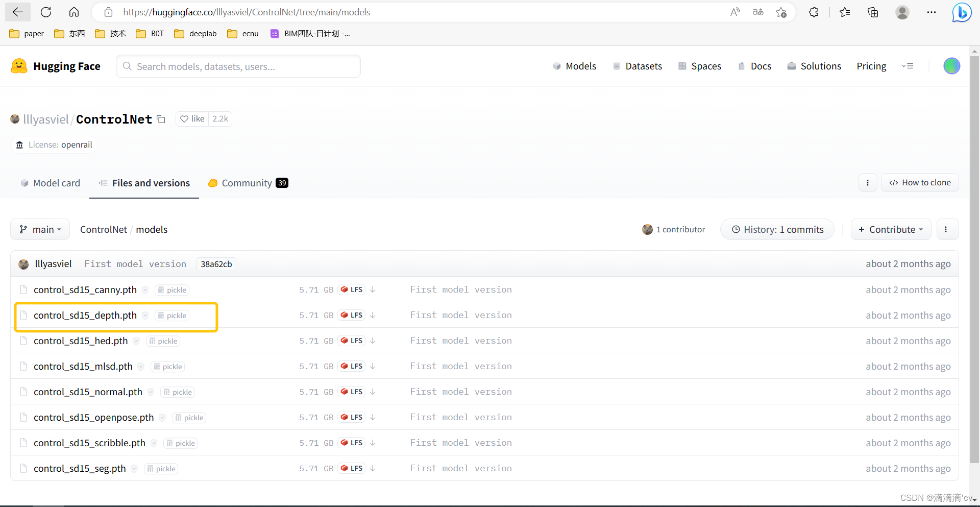Open the Hugging Face user avatar menu
This screenshot has width=980, height=507.
point(951,66)
